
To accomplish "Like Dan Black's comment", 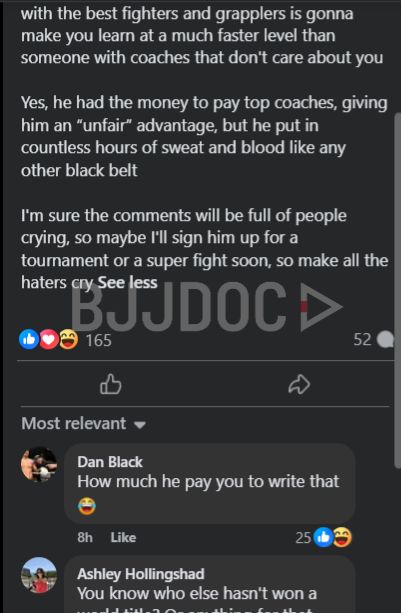I will (123, 537).
